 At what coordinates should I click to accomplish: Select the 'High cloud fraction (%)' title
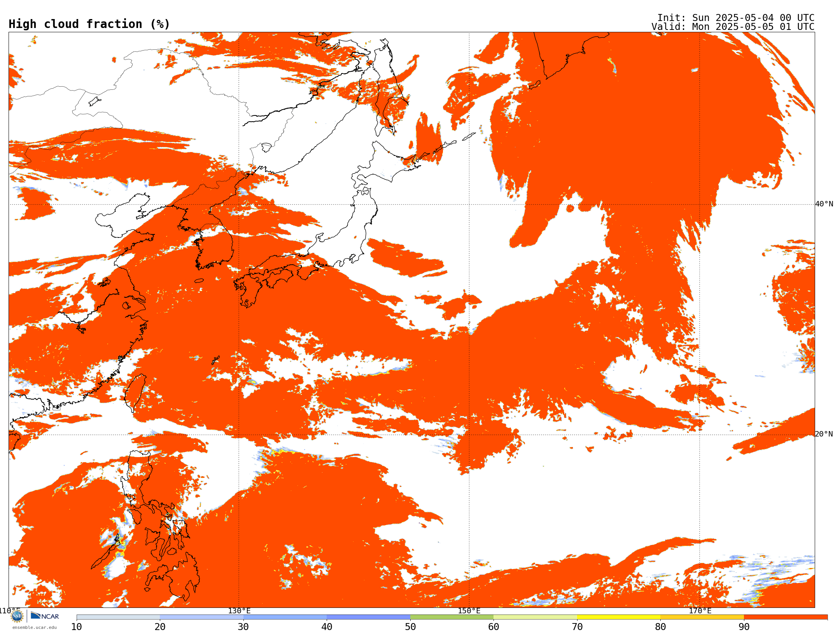pos(89,24)
